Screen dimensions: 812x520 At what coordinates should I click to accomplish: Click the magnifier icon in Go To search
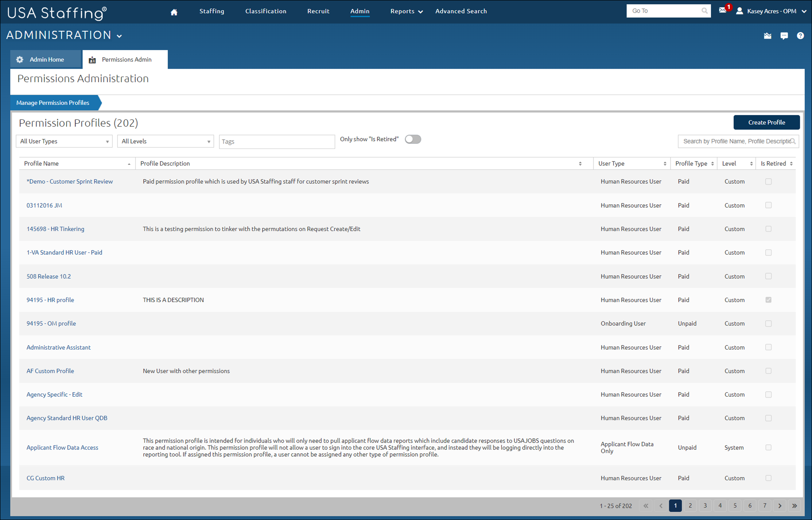click(704, 10)
